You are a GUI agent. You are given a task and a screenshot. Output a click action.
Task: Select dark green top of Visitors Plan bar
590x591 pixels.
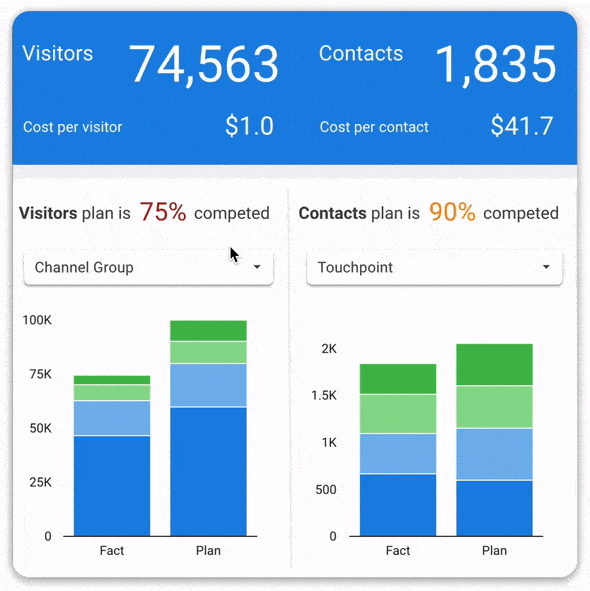pos(208,331)
